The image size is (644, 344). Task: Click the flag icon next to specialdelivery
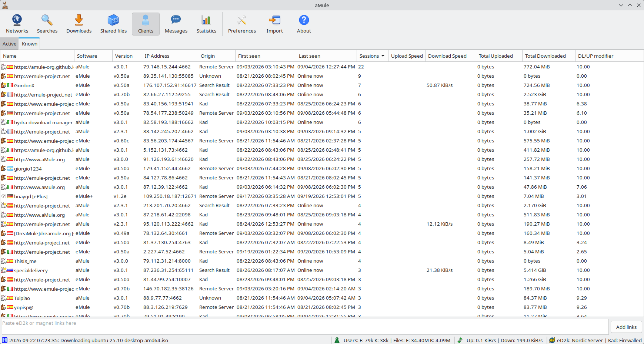pos(10,270)
